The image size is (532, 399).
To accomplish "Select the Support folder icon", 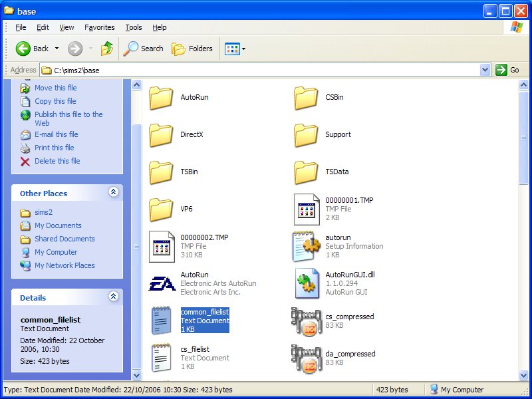I will (x=306, y=136).
